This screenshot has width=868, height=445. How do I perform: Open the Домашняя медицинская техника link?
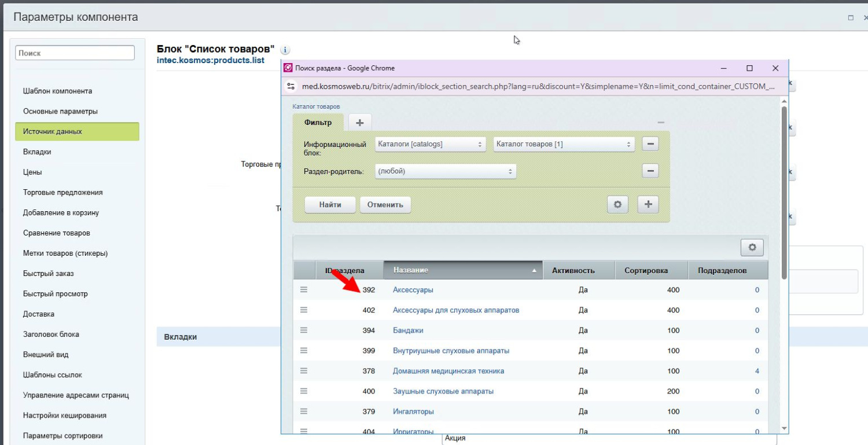[448, 371]
